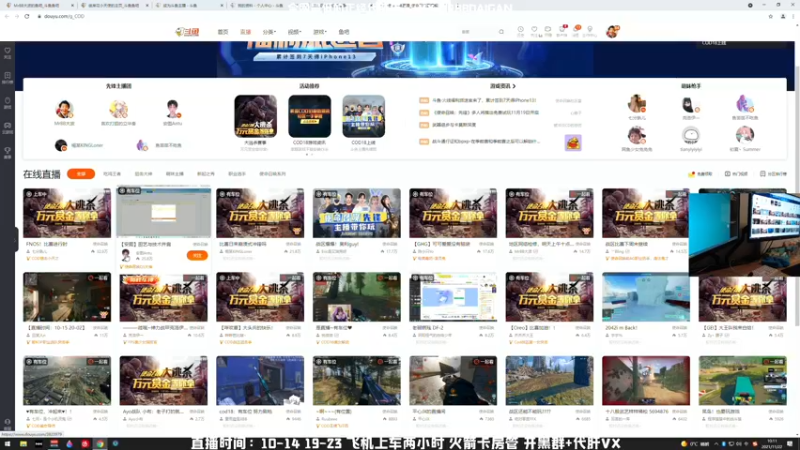The image size is (800, 450).
Task: Click the search magnifier icon in header
Action: [501, 32]
